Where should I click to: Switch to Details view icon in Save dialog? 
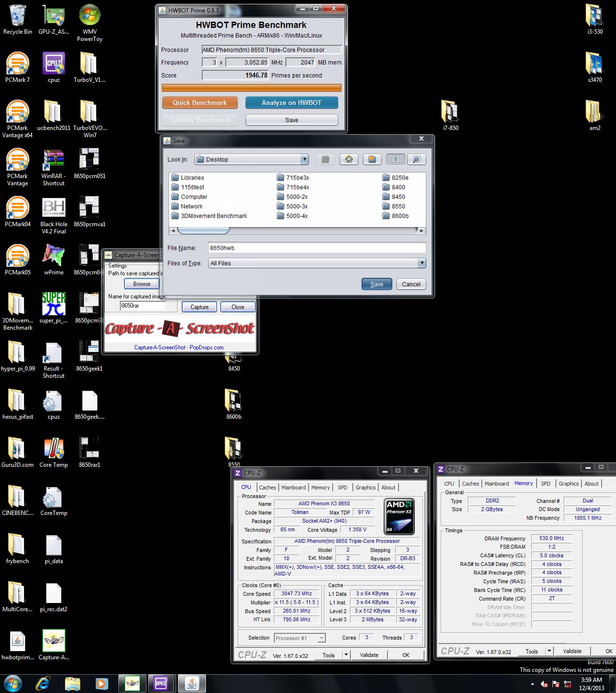(416, 159)
